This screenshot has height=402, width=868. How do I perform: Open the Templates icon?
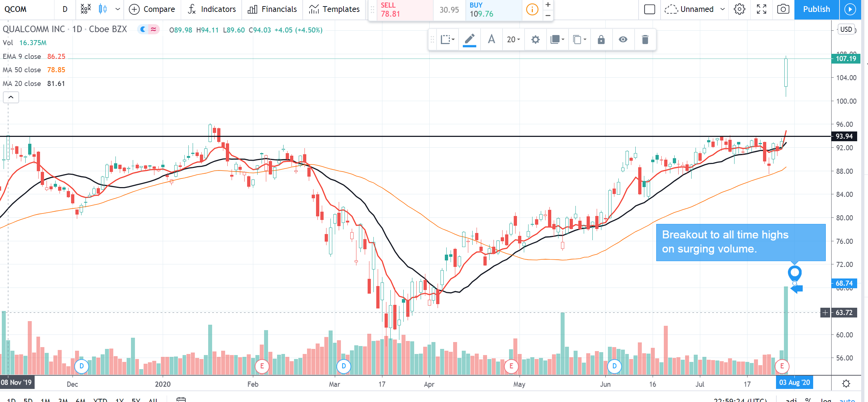[x=314, y=9]
